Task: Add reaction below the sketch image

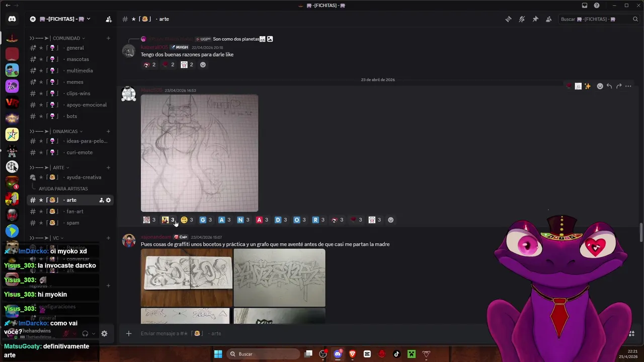Action: pos(390,220)
